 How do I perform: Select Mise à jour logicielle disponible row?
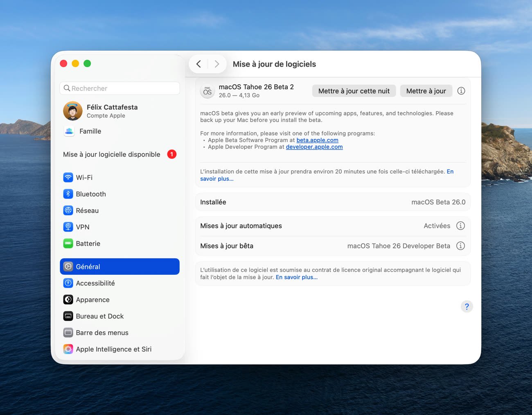pos(119,154)
